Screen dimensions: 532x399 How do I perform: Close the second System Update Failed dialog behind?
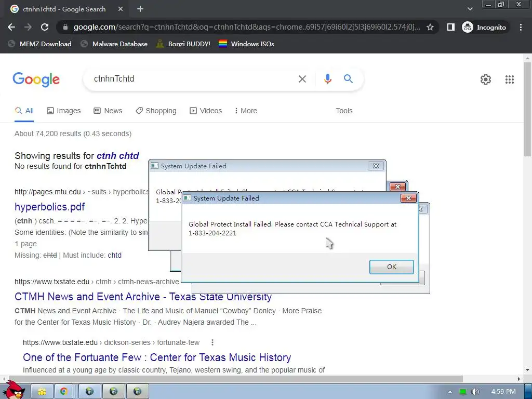(x=397, y=187)
